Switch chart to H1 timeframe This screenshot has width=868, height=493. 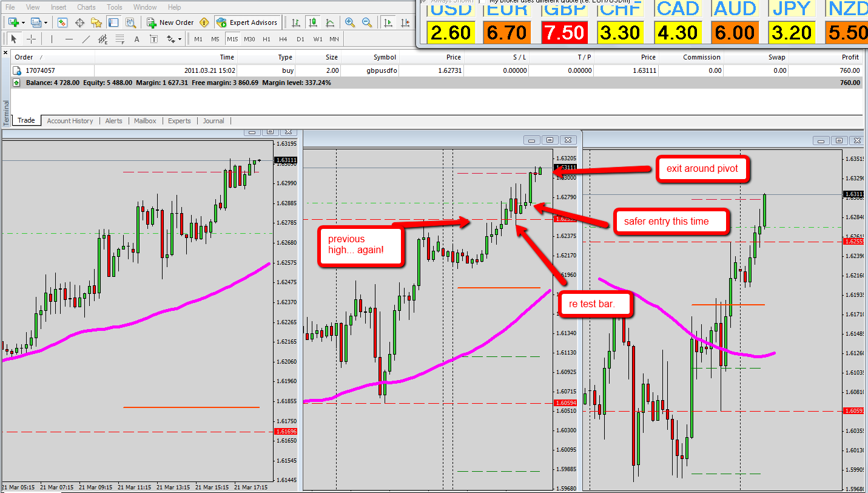pyautogui.click(x=266, y=39)
